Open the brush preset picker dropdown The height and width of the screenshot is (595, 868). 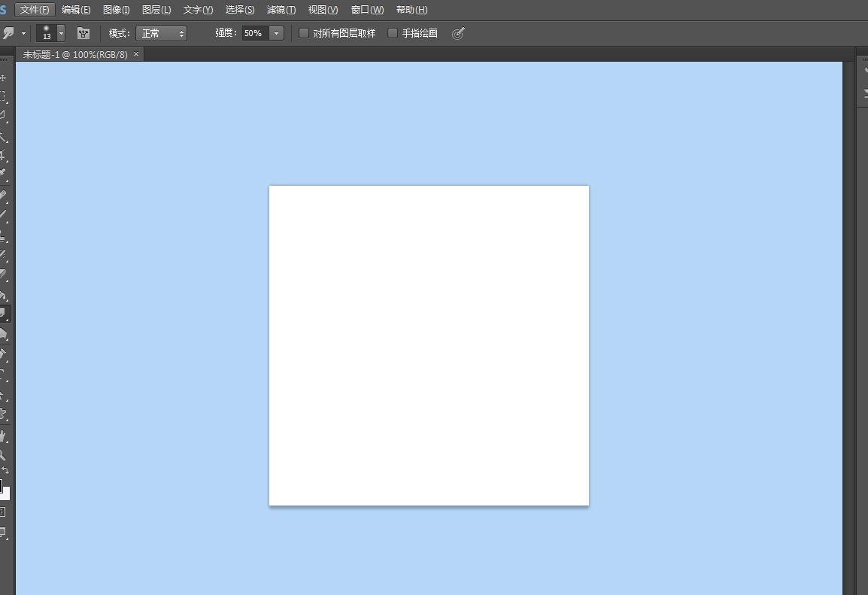[61, 33]
